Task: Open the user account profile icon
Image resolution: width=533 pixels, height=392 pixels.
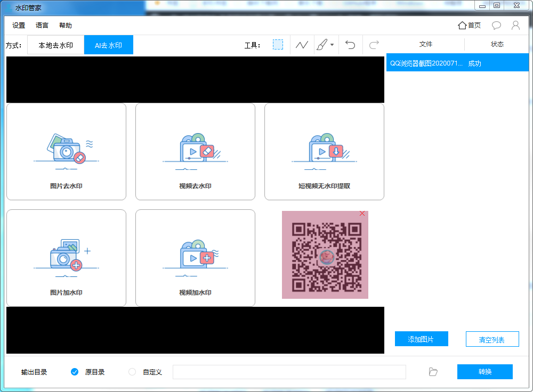Action: tap(515, 25)
